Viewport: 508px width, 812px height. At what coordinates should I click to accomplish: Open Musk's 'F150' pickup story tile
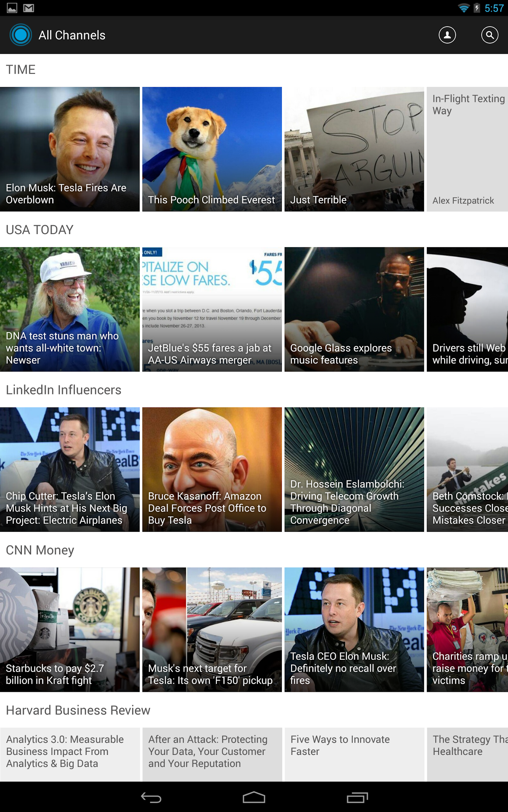pos(212,630)
